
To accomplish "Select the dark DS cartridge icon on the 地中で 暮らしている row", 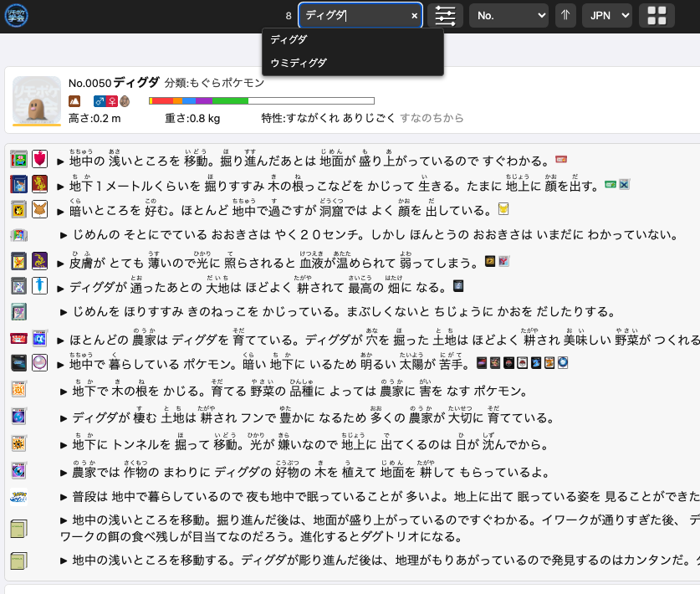I will [x=18, y=363].
